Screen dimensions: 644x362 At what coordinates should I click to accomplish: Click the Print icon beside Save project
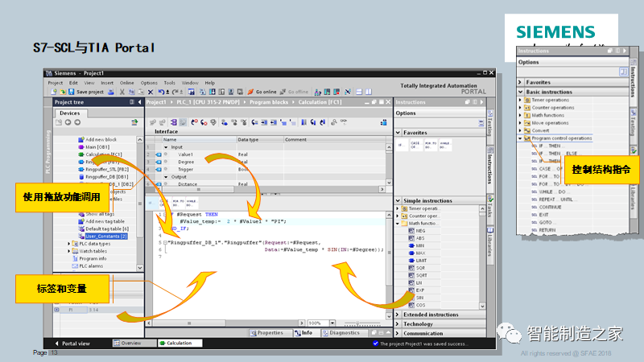[x=111, y=92]
